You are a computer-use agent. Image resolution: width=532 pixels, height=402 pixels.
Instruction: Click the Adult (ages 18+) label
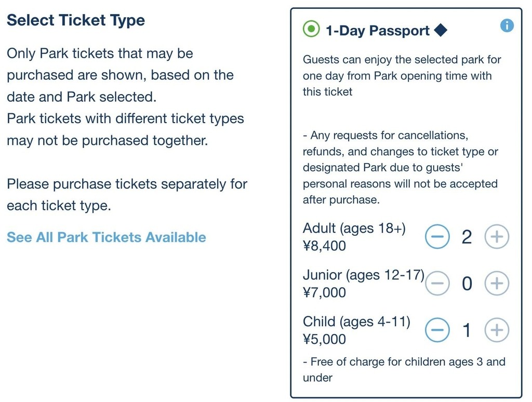click(x=354, y=229)
